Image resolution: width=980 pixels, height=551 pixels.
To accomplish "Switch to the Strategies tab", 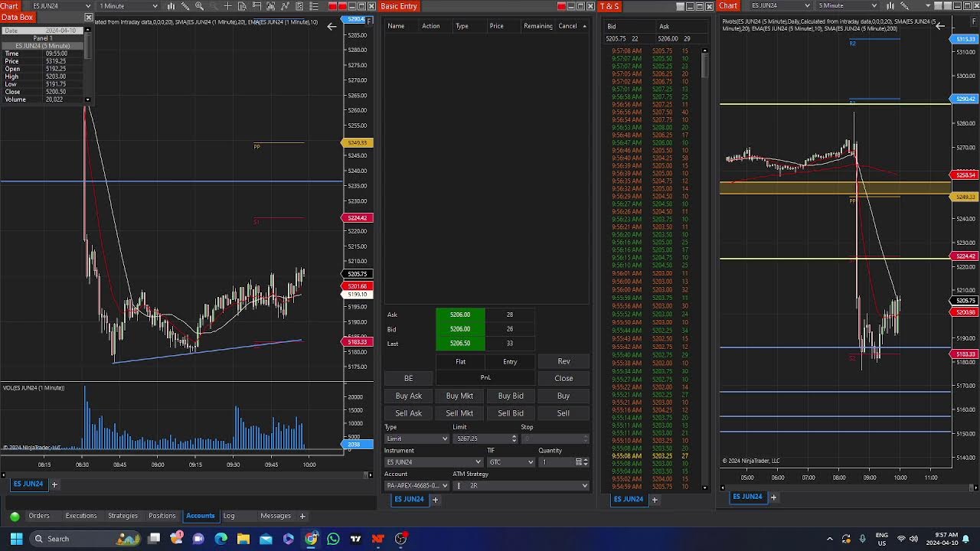I will pyautogui.click(x=122, y=516).
